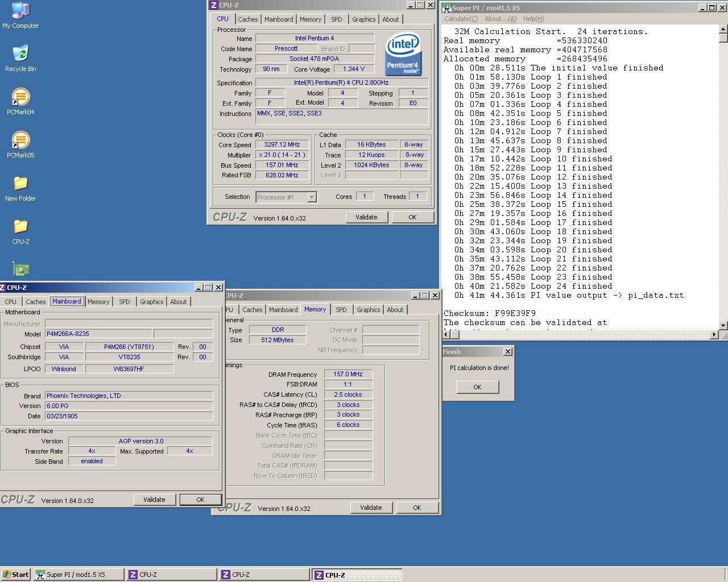Click OK in top CPU-Z window

(412, 217)
